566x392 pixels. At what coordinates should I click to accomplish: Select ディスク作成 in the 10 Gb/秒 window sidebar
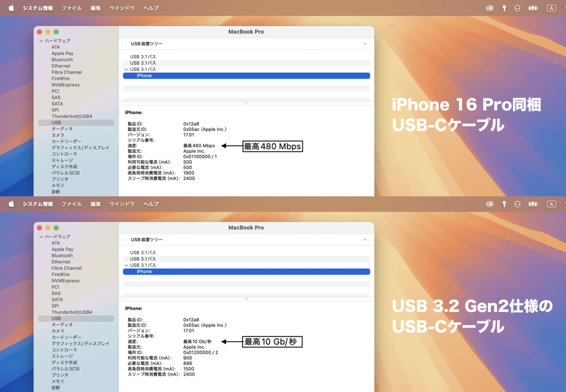click(64, 362)
